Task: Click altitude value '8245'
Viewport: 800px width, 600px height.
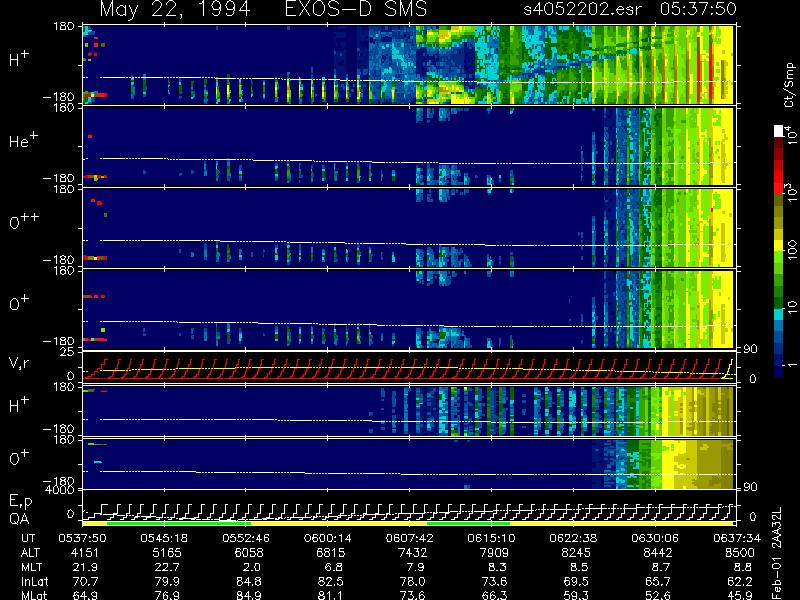Action: point(576,553)
